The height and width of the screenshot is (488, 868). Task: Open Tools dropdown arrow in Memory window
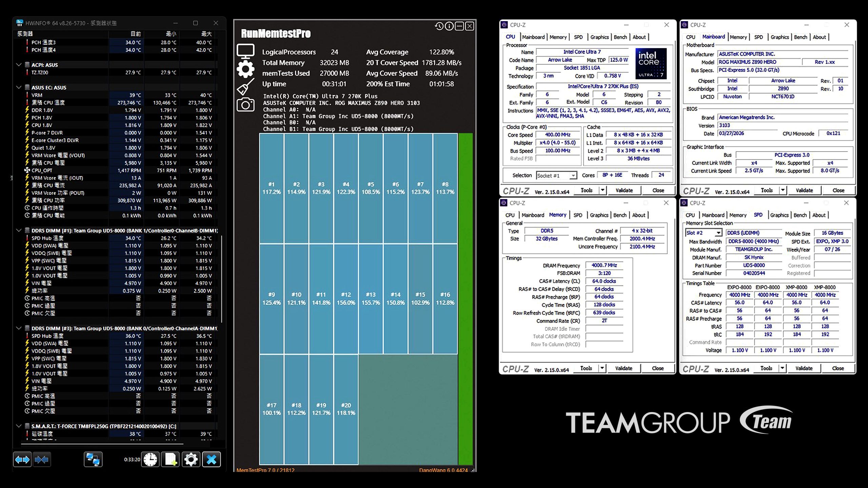coord(602,368)
